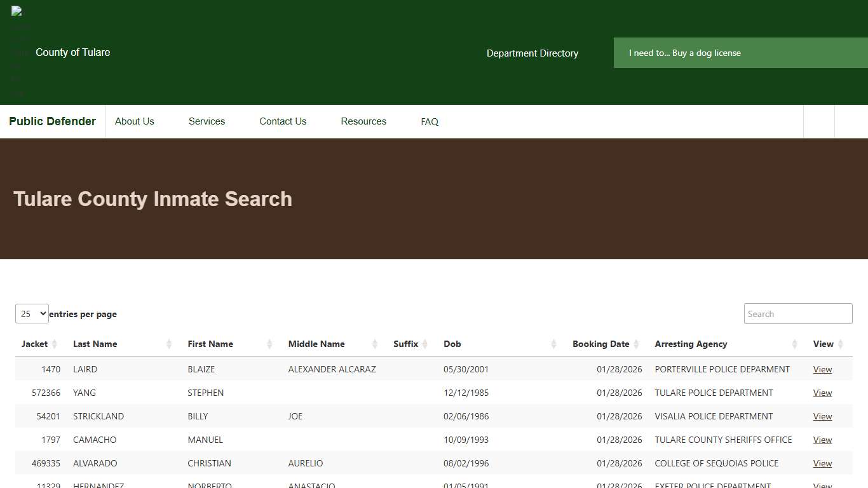Open the Services navigation dropdown

[x=207, y=121]
